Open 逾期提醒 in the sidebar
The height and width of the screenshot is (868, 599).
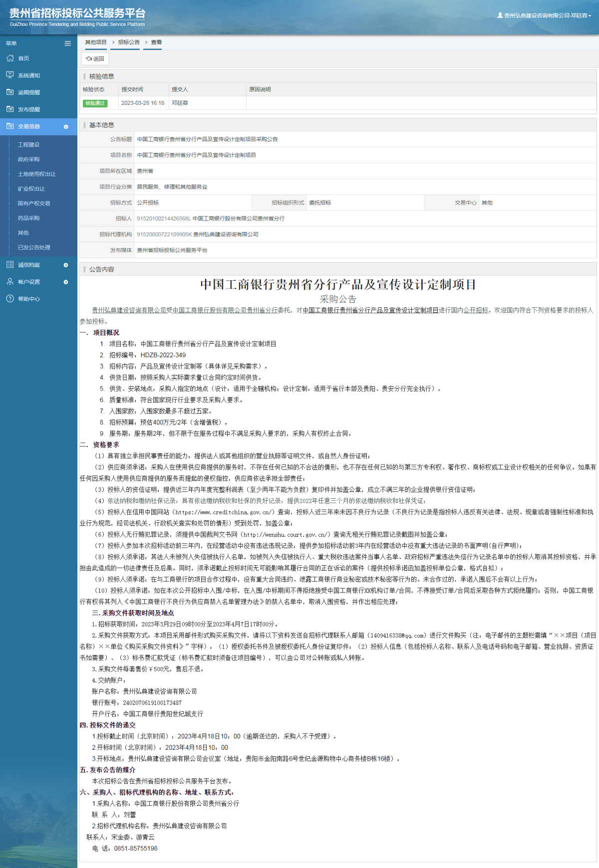[x=29, y=92]
